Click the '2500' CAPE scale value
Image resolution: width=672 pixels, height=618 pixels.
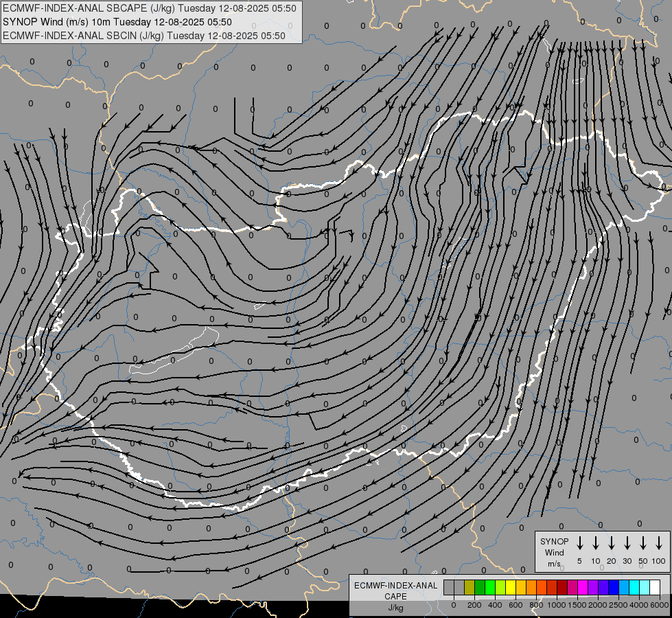pyautogui.click(x=618, y=605)
